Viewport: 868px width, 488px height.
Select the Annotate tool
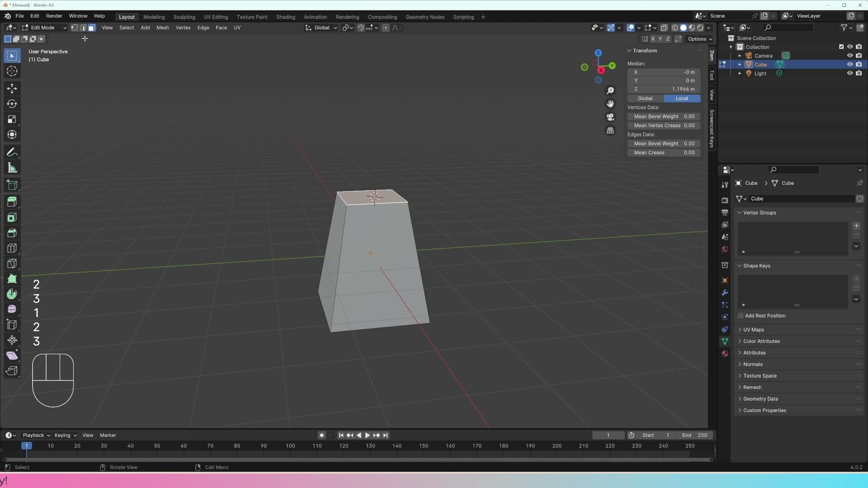pos(12,152)
